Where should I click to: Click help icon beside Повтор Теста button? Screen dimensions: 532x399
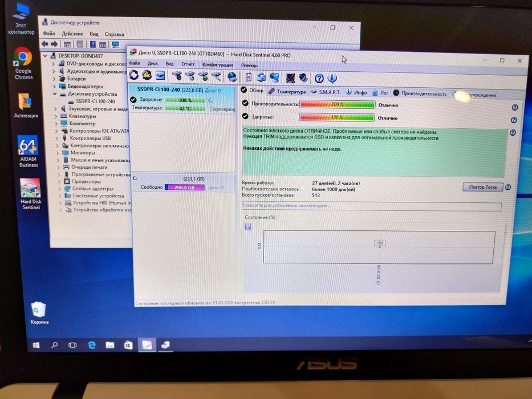pos(508,188)
